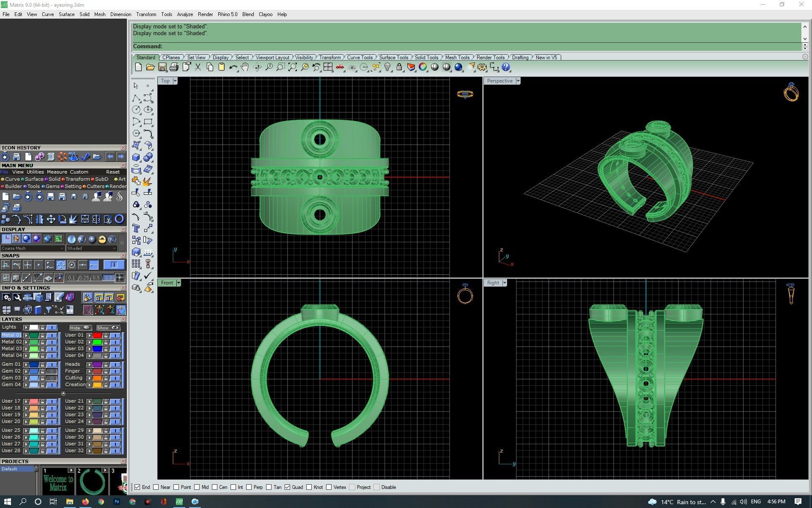Open the Front viewport dropdown arrow

(x=178, y=283)
